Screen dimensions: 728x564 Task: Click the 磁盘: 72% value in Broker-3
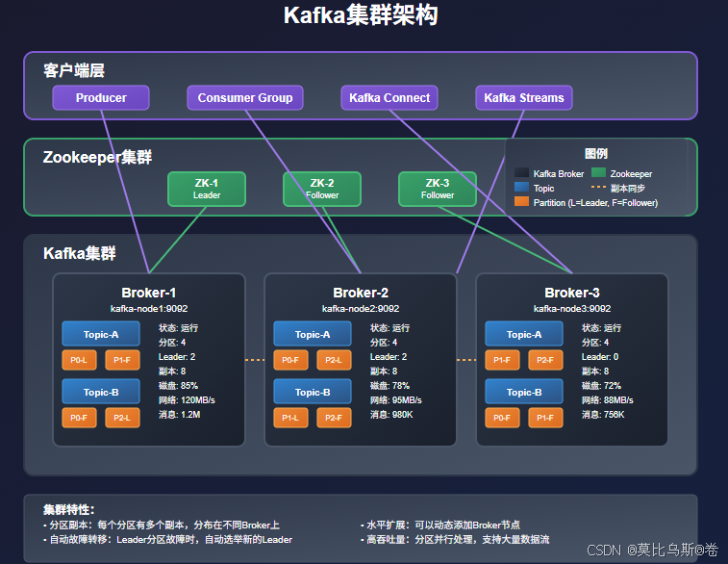point(601,386)
